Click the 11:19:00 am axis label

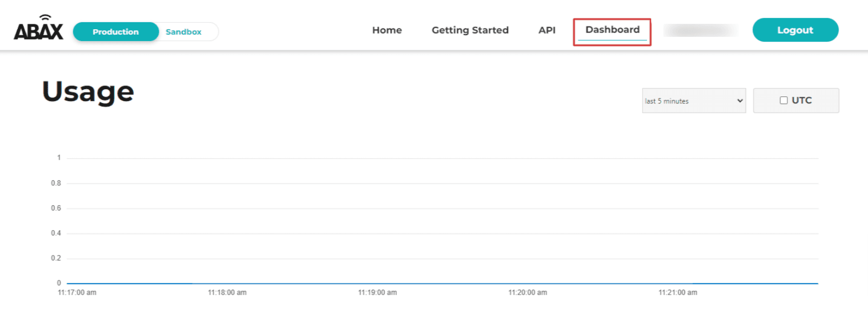pos(377,292)
